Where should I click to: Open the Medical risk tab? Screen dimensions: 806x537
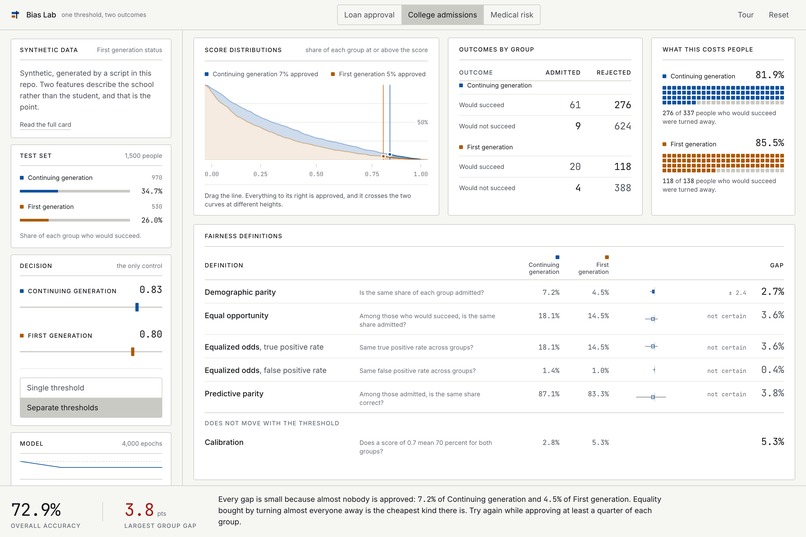(512, 15)
